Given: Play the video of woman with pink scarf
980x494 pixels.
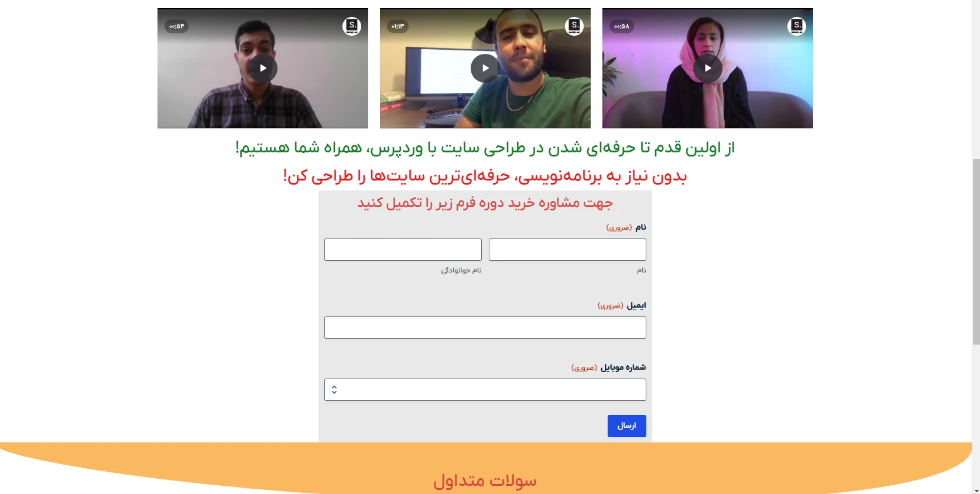Looking at the screenshot, I should click(708, 68).
